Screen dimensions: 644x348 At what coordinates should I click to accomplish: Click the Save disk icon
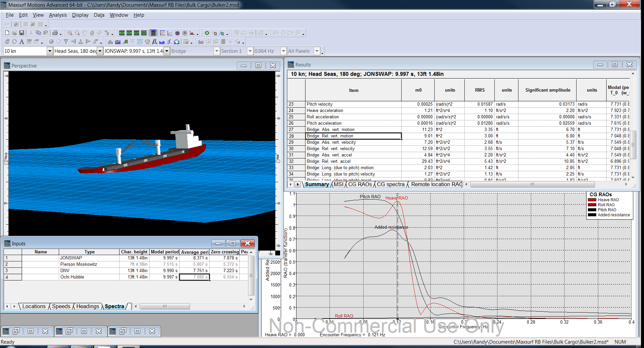coord(22,33)
